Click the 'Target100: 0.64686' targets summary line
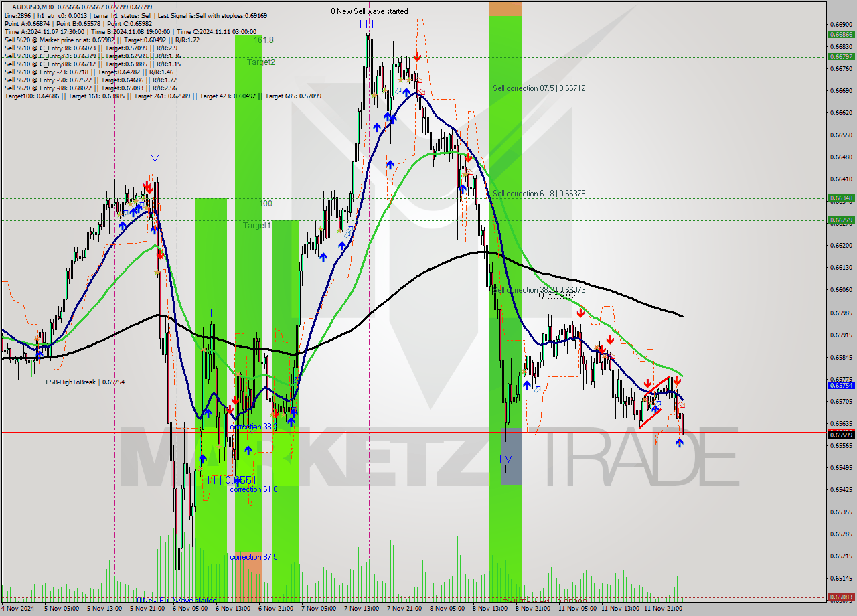This screenshot has height=616, width=857. coord(163,96)
